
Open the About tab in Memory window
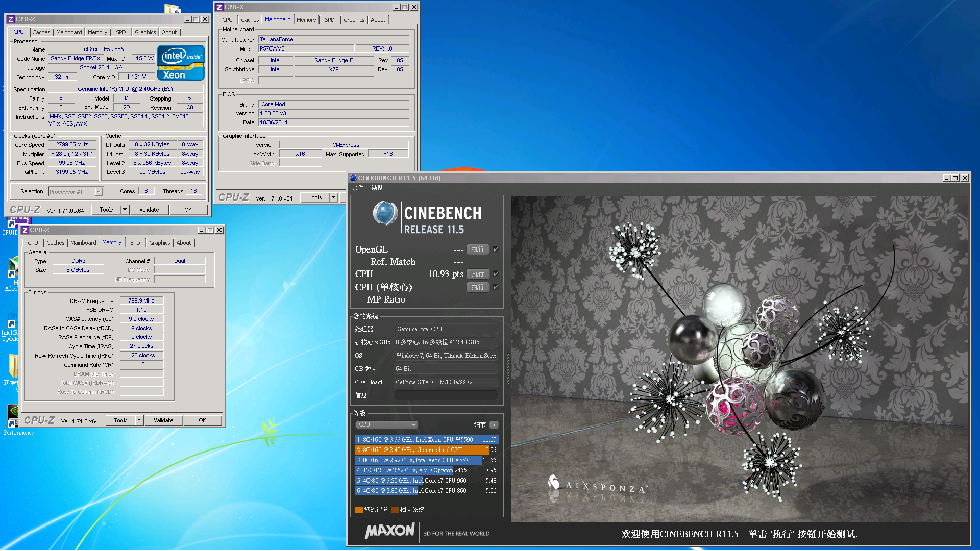[x=184, y=243]
